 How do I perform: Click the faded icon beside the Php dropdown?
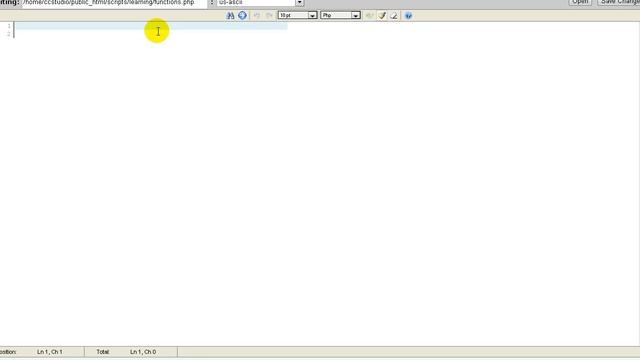pyautogui.click(x=369, y=16)
